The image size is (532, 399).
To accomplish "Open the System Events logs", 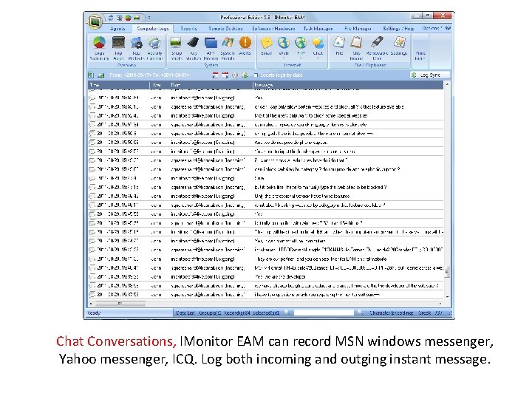I will click(x=228, y=48).
